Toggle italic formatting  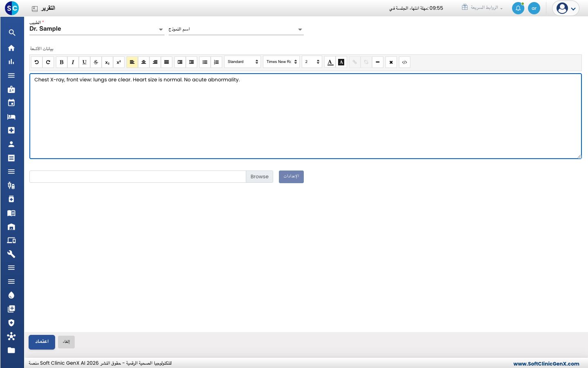[73, 62]
